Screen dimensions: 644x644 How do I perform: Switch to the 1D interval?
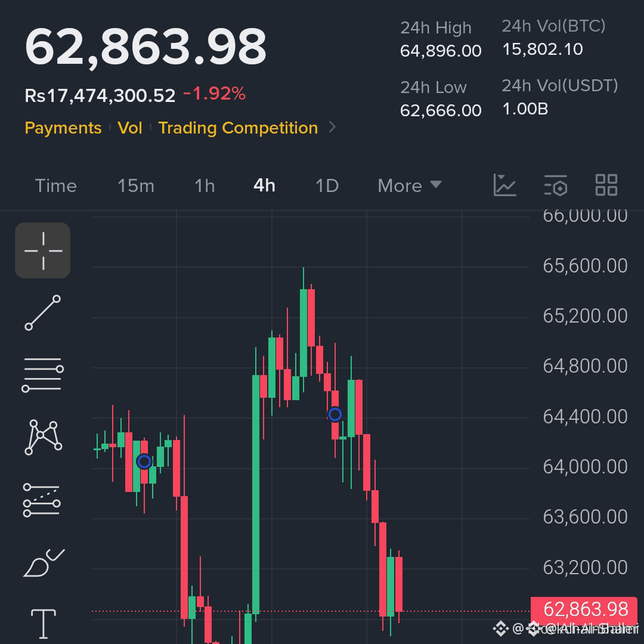pos(327,185)
